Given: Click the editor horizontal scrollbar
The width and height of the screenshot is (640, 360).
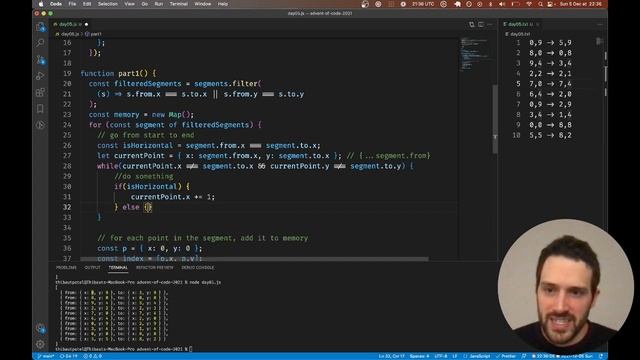Looking at the screenshot, I should 254,259.
